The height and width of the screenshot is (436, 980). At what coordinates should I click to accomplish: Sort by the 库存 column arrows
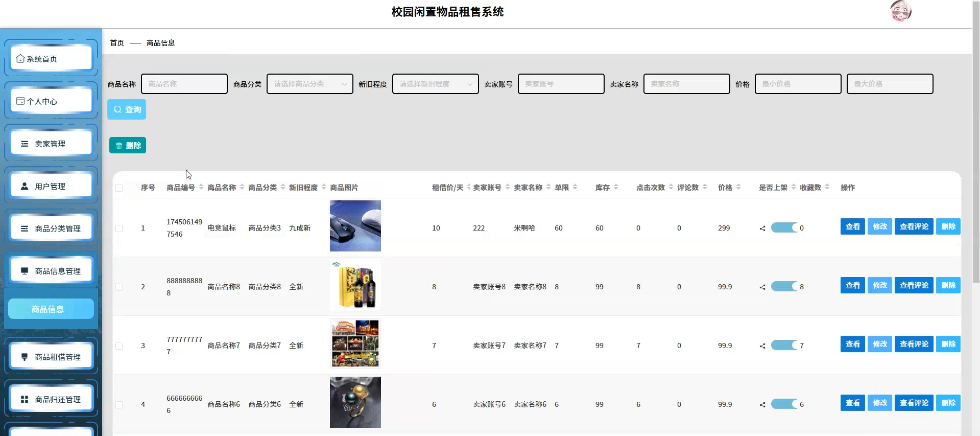click(x=616, y=187)
